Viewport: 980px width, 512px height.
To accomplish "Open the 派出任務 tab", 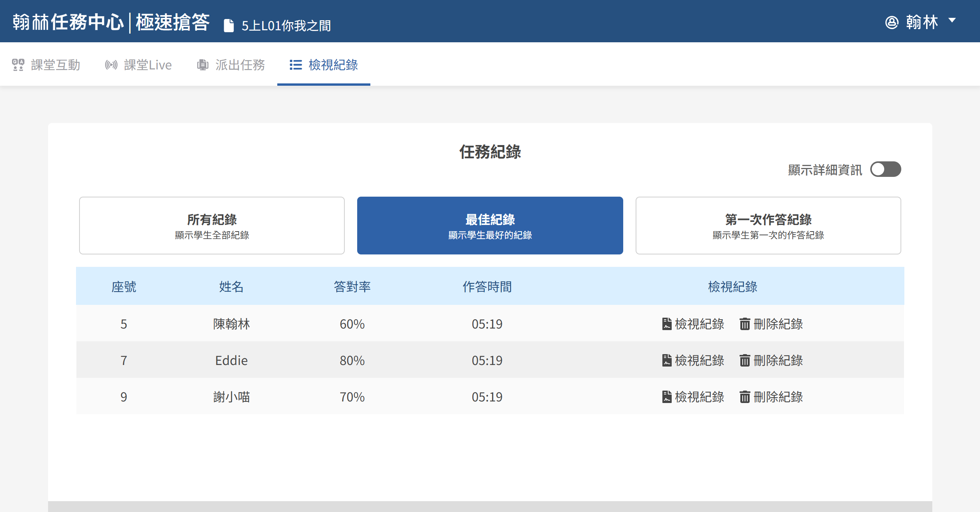I will 240,65.
